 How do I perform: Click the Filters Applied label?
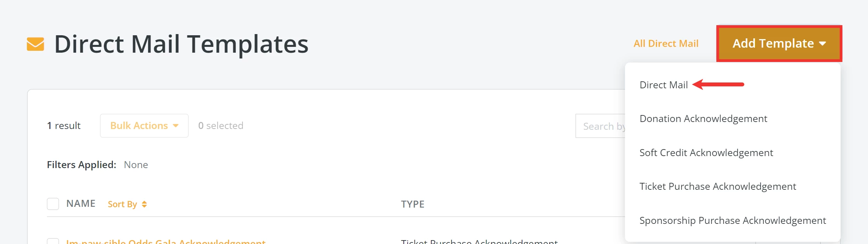[x=81, y=165]
